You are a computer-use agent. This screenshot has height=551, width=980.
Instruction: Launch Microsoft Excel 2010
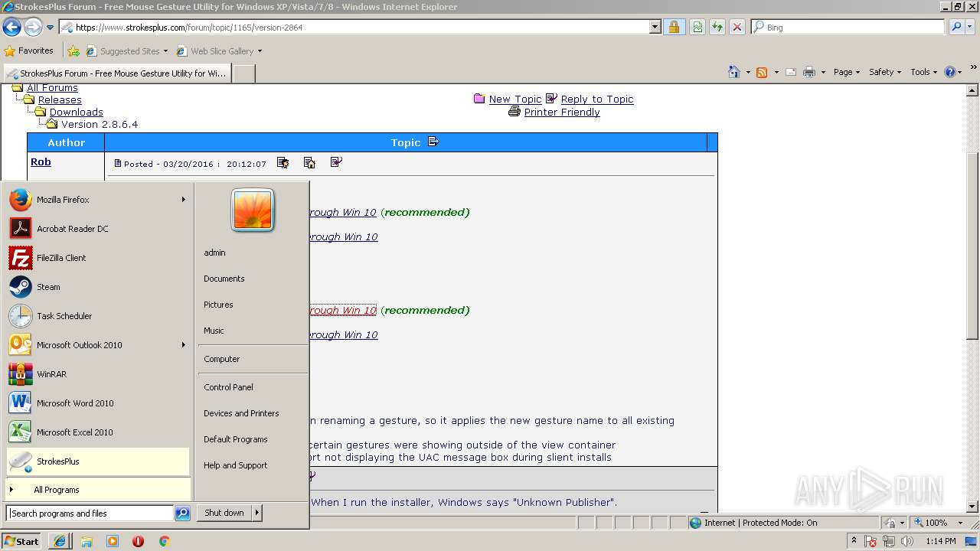pyautogui.click(x=98, y=432)
